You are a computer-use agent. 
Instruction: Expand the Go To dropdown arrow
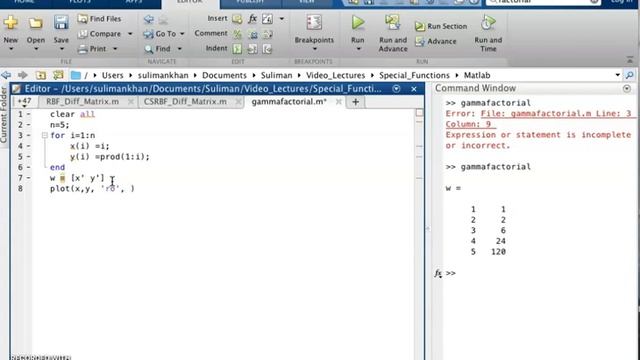(182, 34)
